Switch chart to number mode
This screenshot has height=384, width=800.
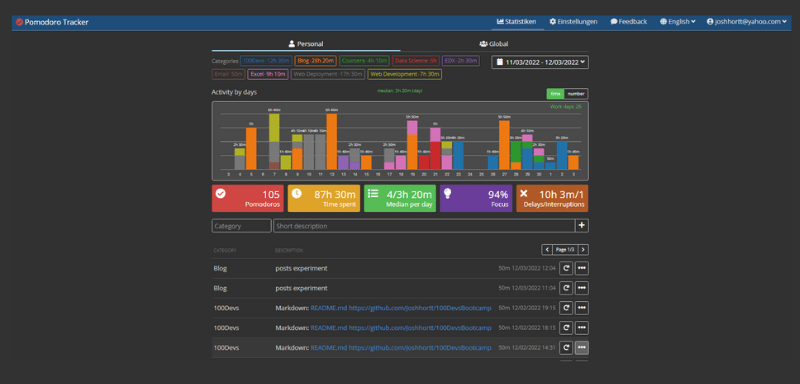(576, 94)
